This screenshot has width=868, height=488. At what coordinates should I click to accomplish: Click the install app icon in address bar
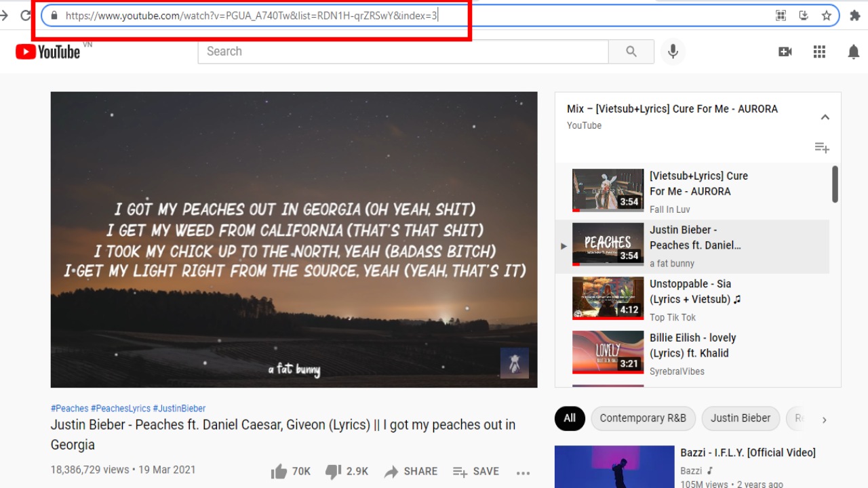(x=804, y=15)
